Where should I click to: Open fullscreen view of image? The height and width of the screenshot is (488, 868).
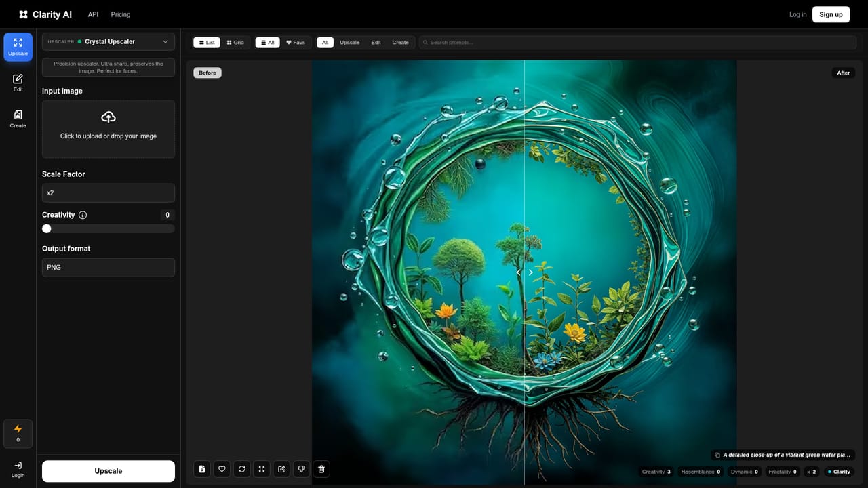[262, 469]
